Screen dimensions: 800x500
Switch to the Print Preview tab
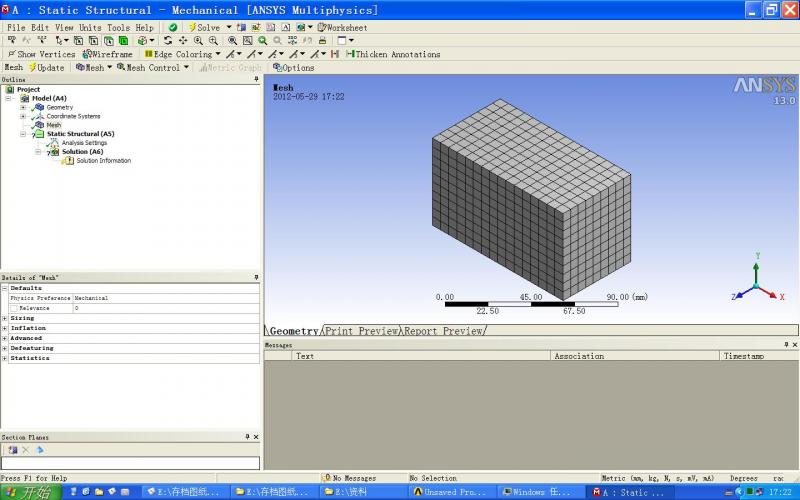pyautogui.click(x=362, y=331)
